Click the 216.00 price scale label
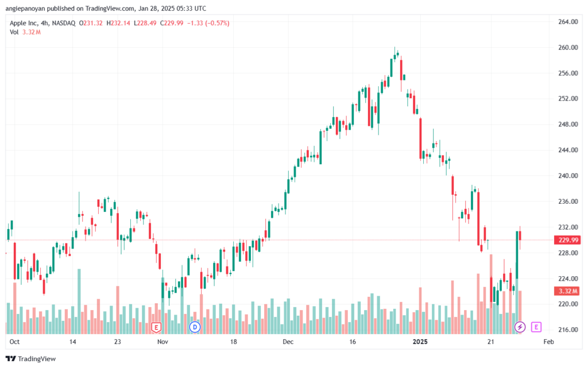The height and width of the screenshot is (368, 588). pyautogui.click(x=568, y=330)
